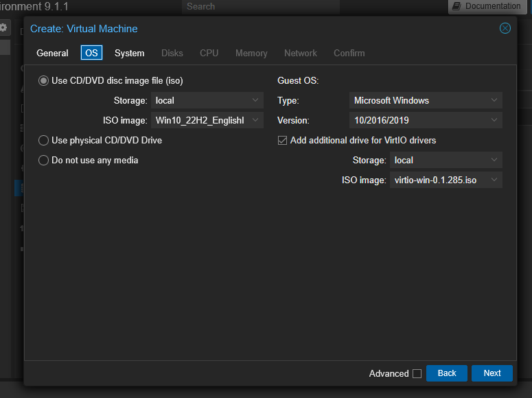The image size is (532, 398).
Task: Select Use physical CD/DVD Drive option
Action: (x=43, y=141)
